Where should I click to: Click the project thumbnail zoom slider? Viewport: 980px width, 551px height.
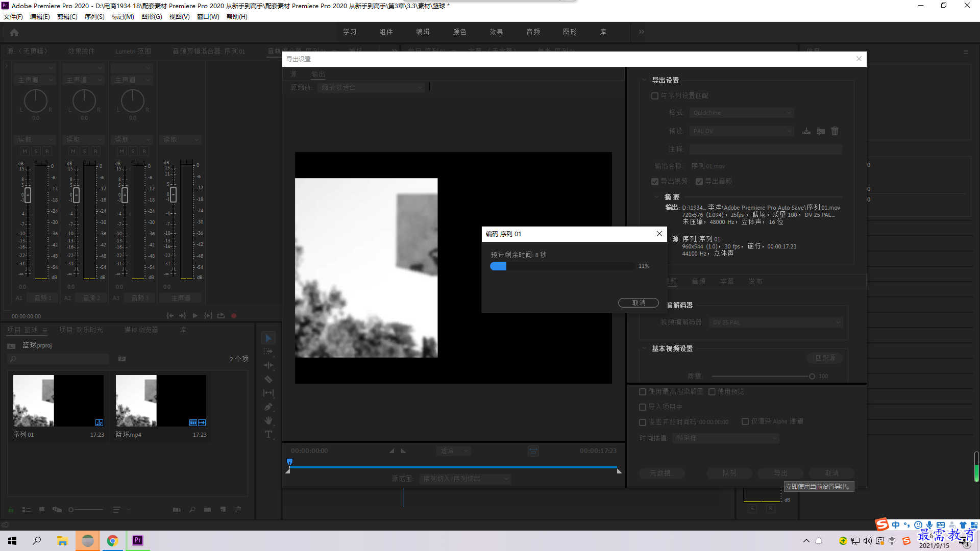[86, 510]
